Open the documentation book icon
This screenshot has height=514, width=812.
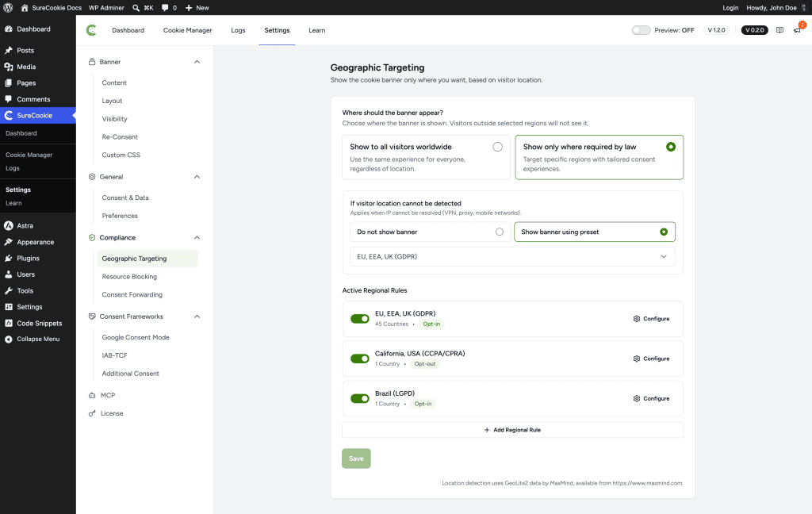pos(779,30)
